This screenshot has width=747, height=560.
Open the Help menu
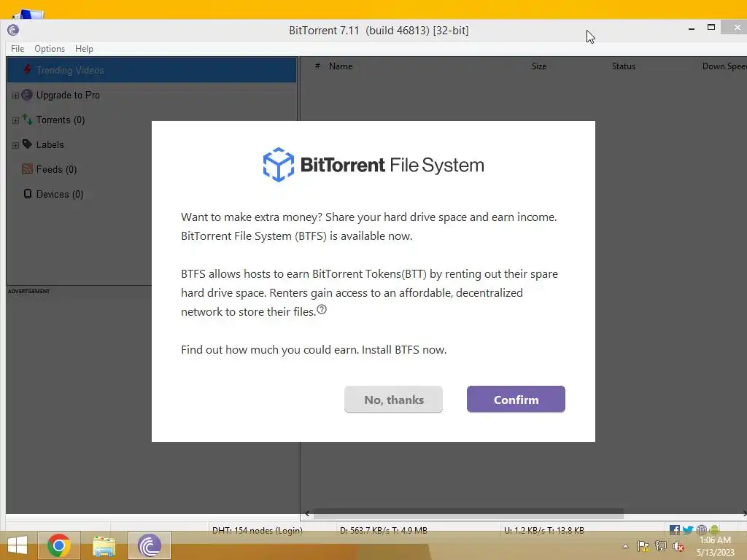coord(84,49)
